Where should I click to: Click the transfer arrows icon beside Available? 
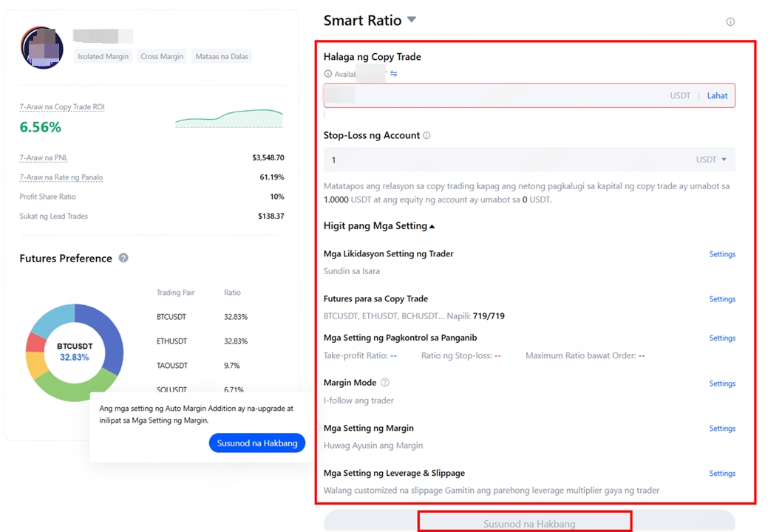[x=394, y=74]
